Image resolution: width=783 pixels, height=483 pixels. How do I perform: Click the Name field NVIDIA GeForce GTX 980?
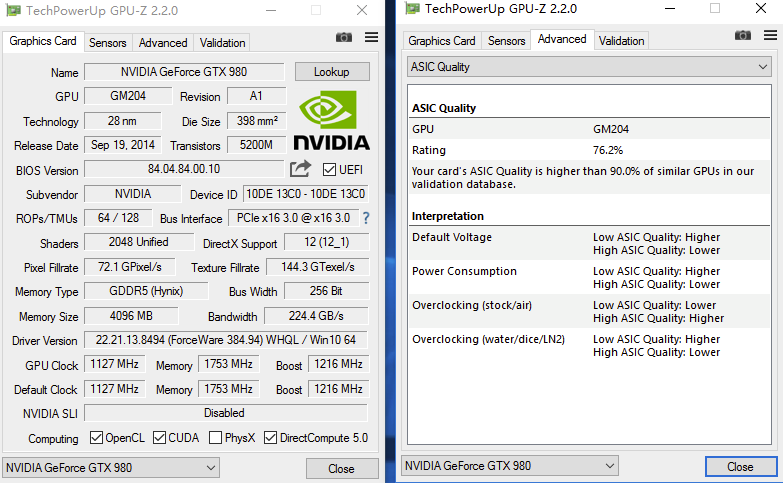(x=184, y=72)
